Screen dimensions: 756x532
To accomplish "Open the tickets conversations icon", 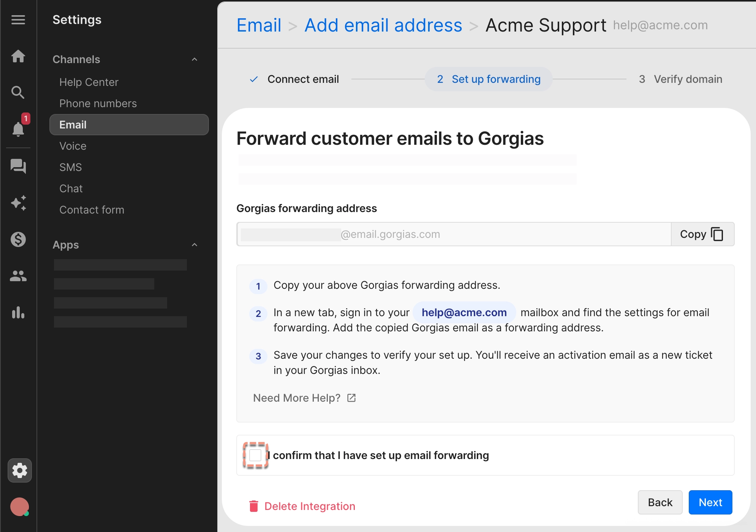I will point(18,166).
